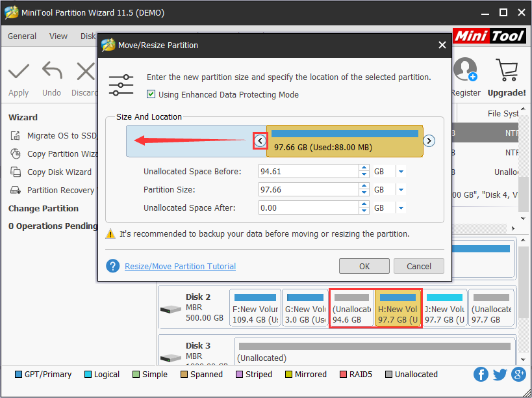This screenshot has height=398, width=532.
Task: Open Migrate OS to SSD wizard
Action: [x=54, y=136]
